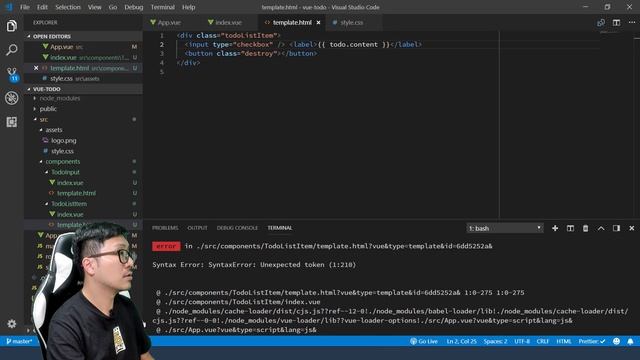Expand the public folder
Image resolution: width=640 pixels, height=360 pixels.
(x=48, y=109)
